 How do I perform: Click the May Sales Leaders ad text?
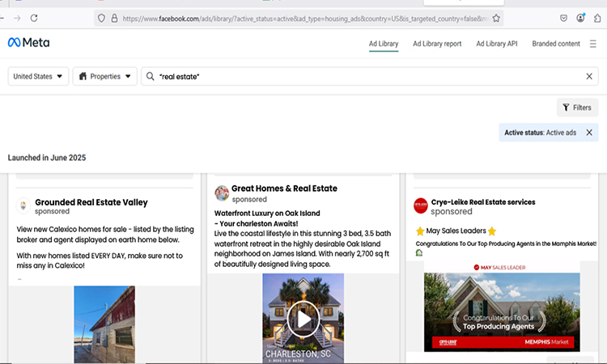point(456,231)
